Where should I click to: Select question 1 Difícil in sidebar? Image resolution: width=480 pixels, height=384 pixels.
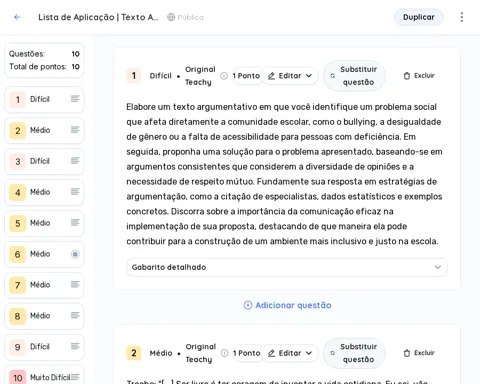tap(44, 99)
